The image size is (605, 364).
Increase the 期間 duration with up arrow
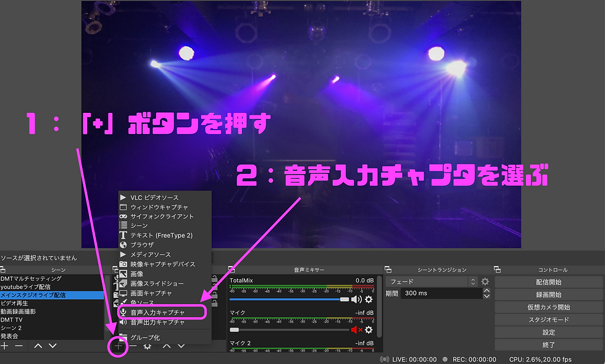click(x=486, y=291)
